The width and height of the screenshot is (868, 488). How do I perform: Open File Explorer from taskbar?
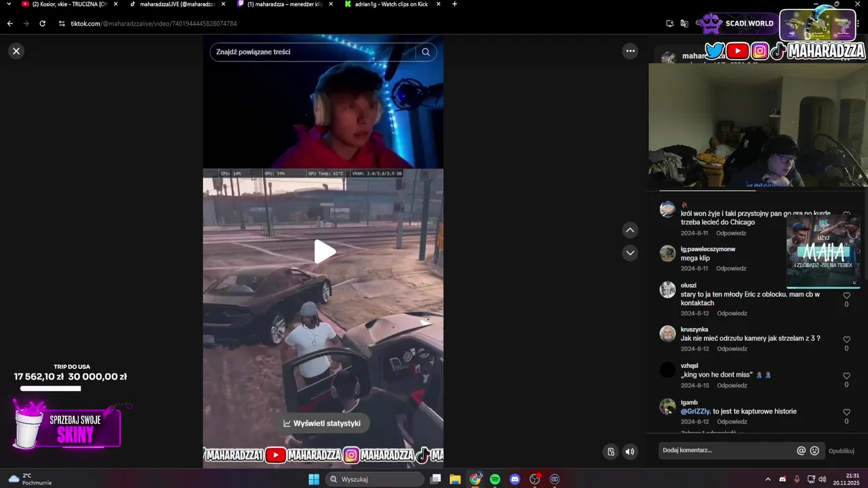click(x=455, y=479)
